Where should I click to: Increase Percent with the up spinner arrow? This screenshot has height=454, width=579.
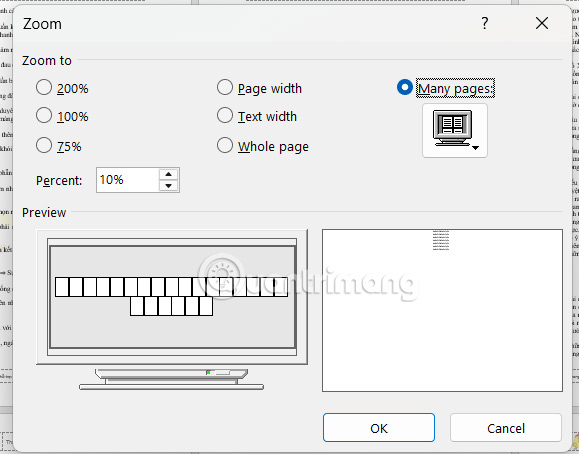coord(168,174)
